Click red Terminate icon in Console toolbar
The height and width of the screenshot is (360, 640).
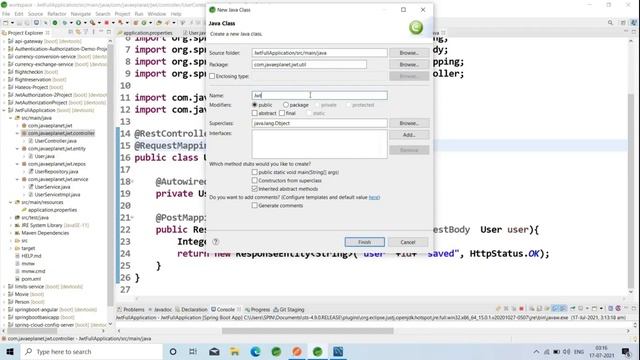(521, 309)
